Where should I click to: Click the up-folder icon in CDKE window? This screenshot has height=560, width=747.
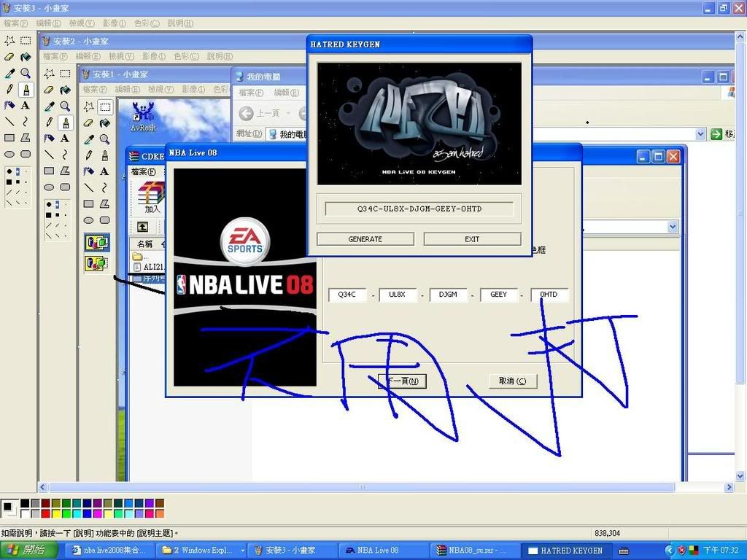142,227
